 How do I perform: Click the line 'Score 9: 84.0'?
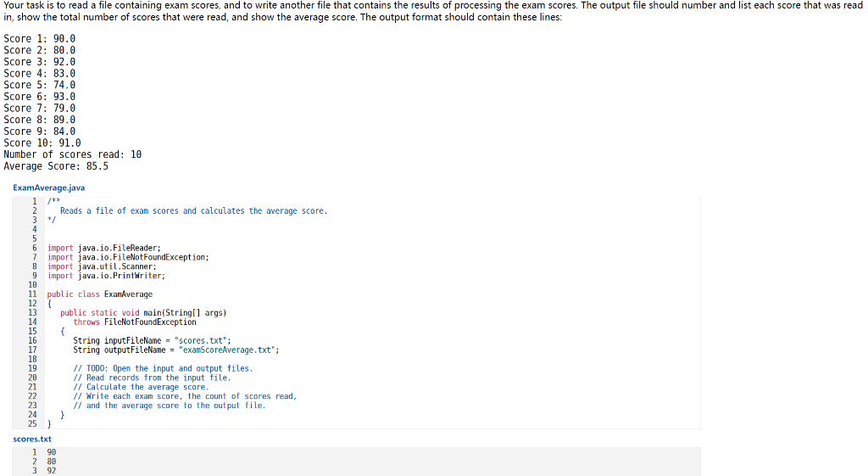pos(39,132)
